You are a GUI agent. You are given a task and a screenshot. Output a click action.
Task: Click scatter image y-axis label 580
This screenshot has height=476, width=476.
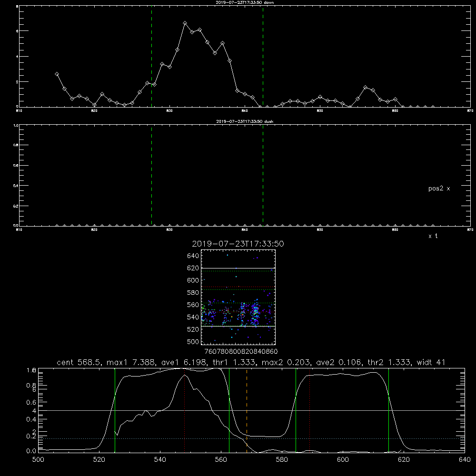193,293
